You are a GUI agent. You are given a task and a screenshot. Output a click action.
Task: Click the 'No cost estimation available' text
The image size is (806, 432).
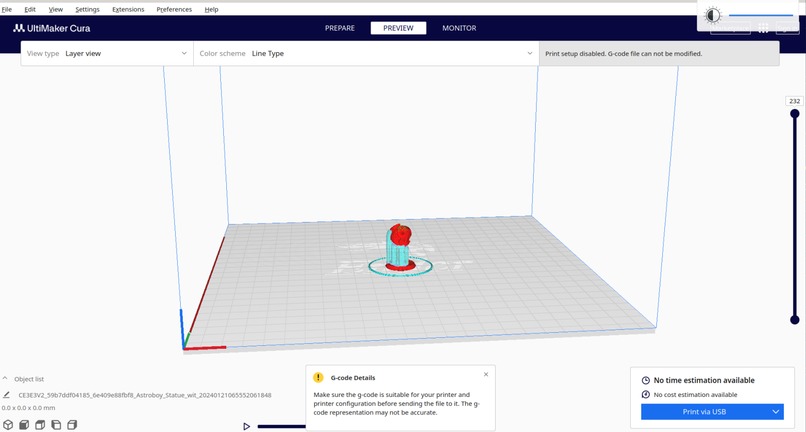pyautogui.click(x=695, y=394)
